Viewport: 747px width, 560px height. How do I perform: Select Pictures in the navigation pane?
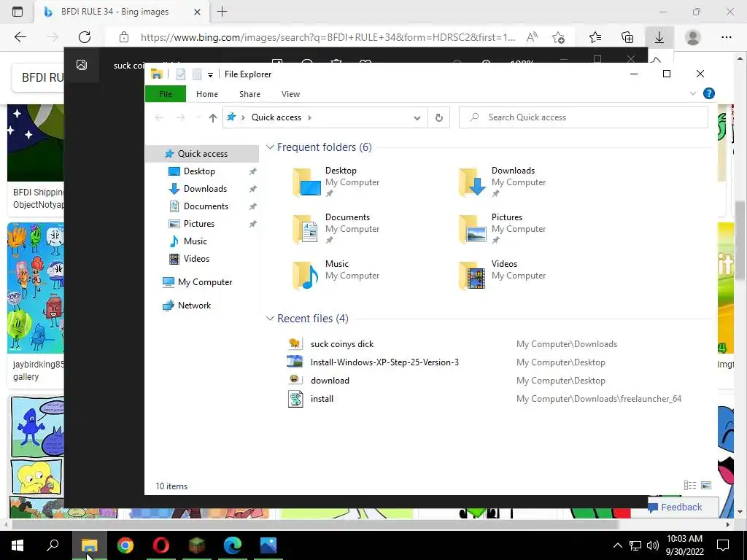tap(198, 223)
